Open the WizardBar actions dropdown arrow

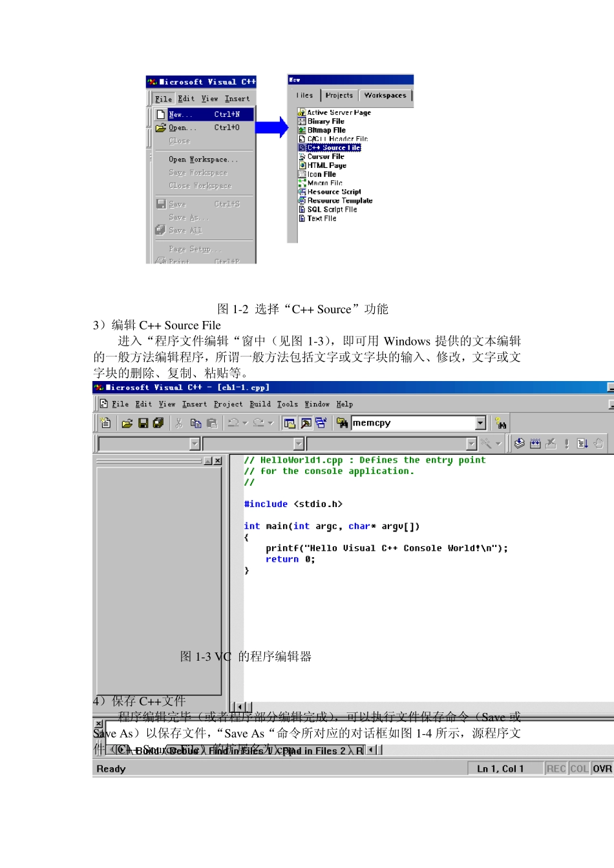pos(498,444)
